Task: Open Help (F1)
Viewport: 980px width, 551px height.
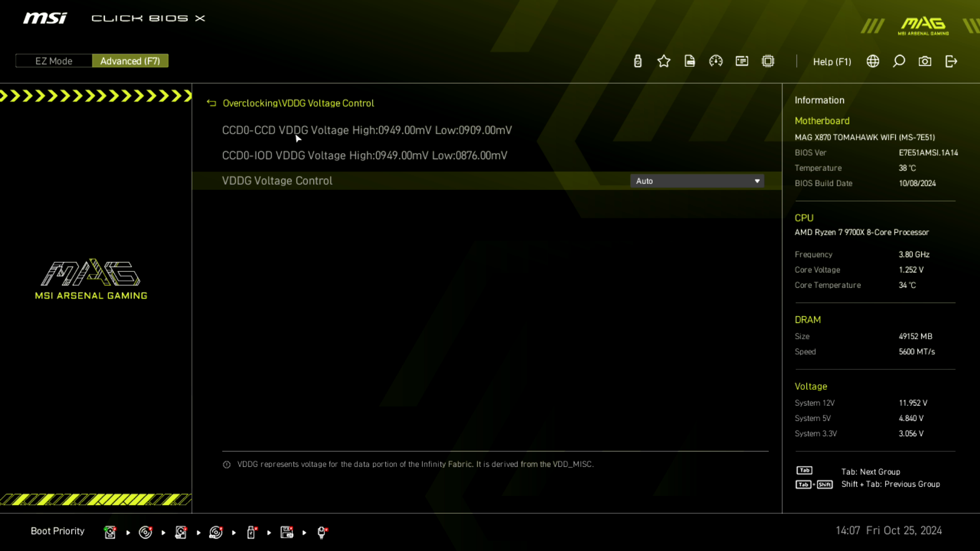Action: 832,61
